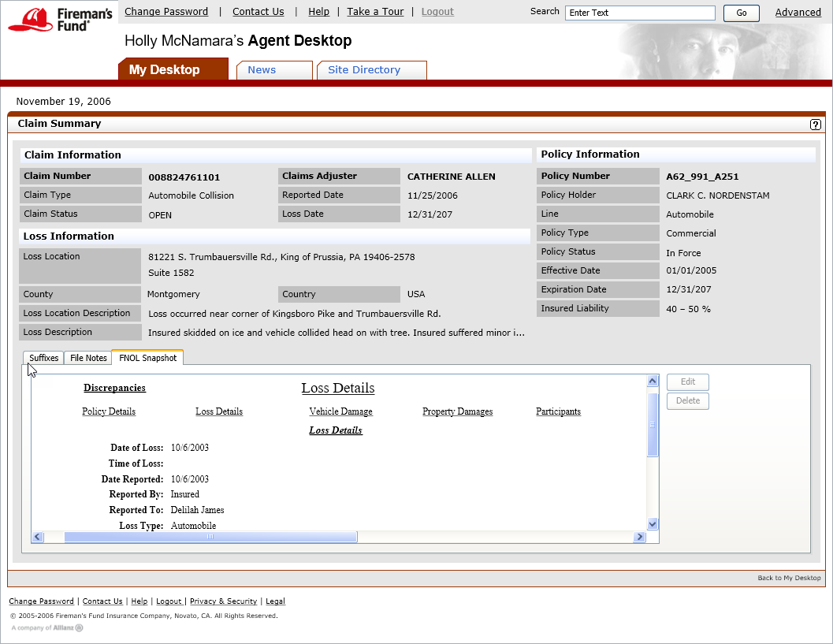The image size is (833, 644).
Task: Click the truncated Loss Description text
Action: pos(337,333)
